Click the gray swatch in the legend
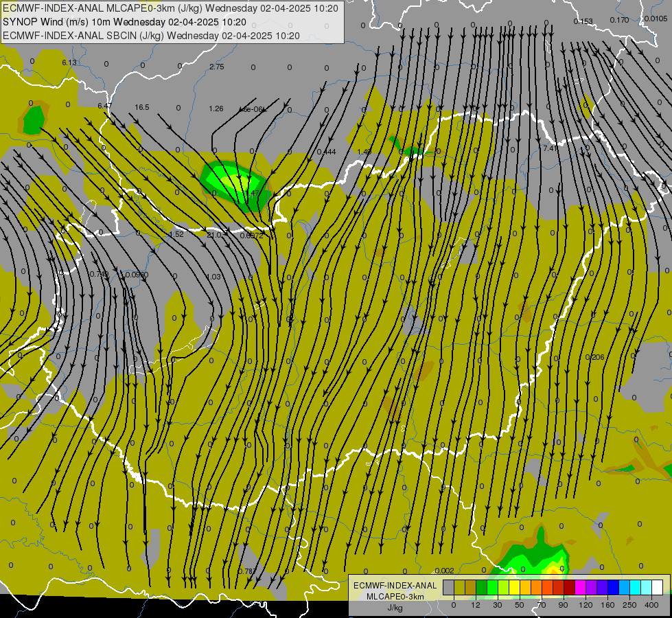 coord(448,588)
